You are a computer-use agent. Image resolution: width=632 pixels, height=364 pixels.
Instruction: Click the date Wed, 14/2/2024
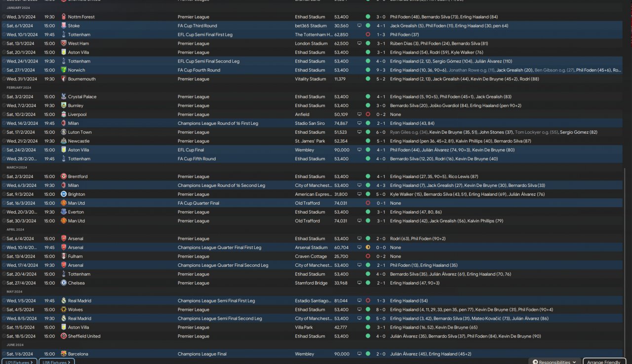point(22,123)
